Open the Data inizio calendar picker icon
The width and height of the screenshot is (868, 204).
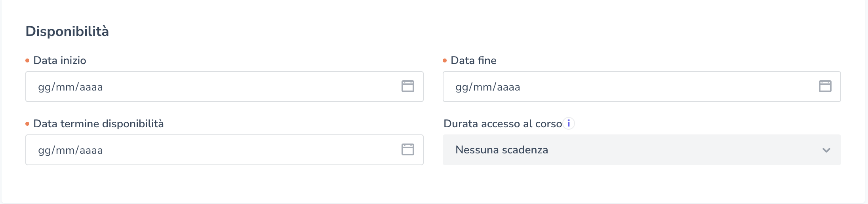click(x=407, y=86)
